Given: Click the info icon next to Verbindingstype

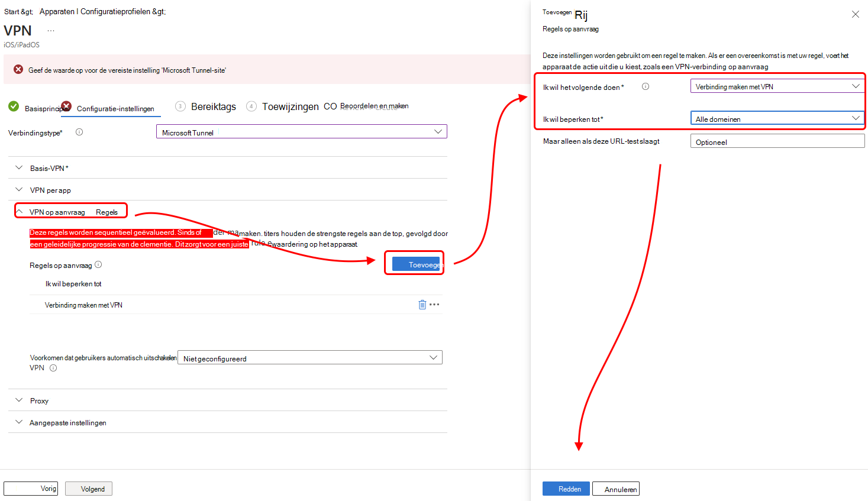Looking at the screenshot, I should (x=79, y=132).
